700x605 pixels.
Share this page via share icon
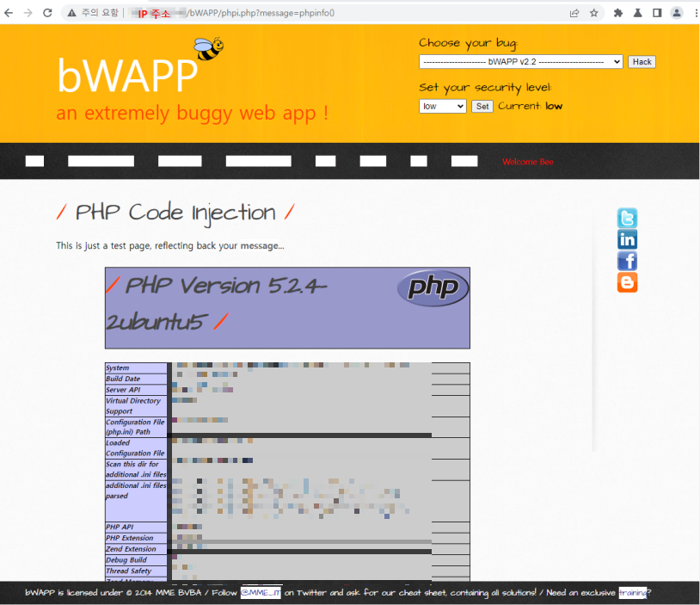pos(574,13)
